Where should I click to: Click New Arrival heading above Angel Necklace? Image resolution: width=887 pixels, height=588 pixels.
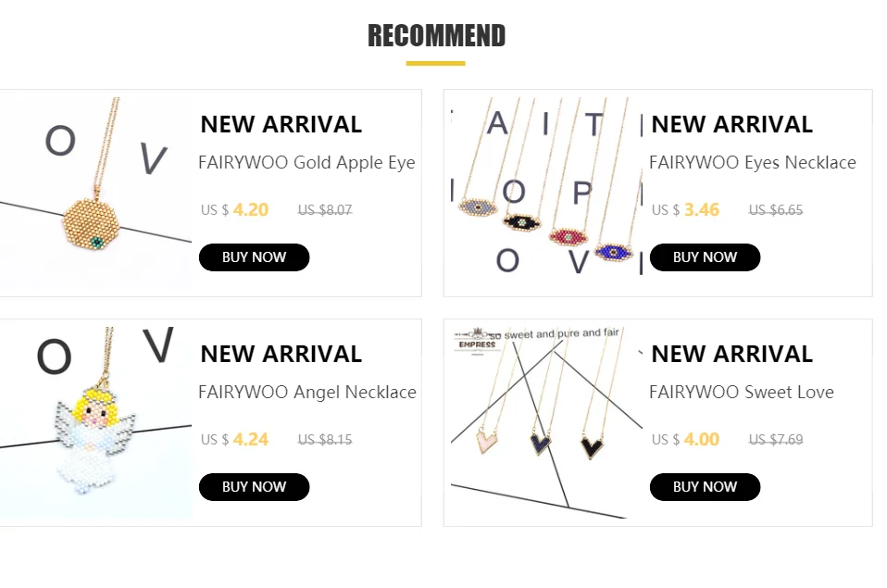(281, 354)
